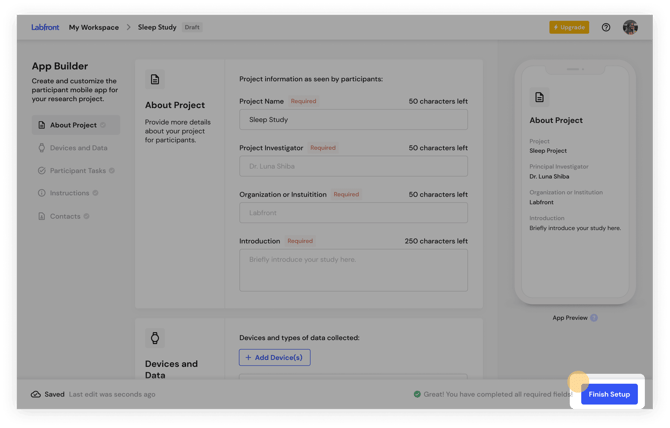Image resolution: width=670 pixels, height=428 pixels.
Task: Open the Contacts sidebar item
Action: (x=65, y=216)
